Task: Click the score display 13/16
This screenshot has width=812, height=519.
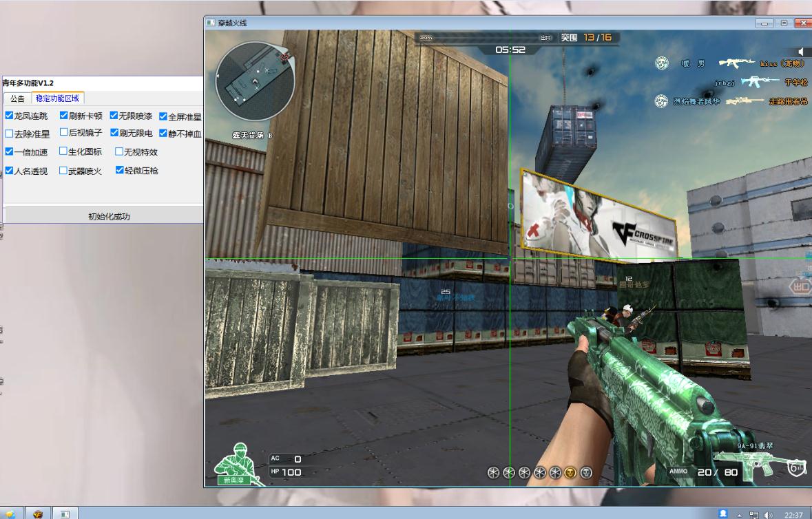Action: coord(597,37)
